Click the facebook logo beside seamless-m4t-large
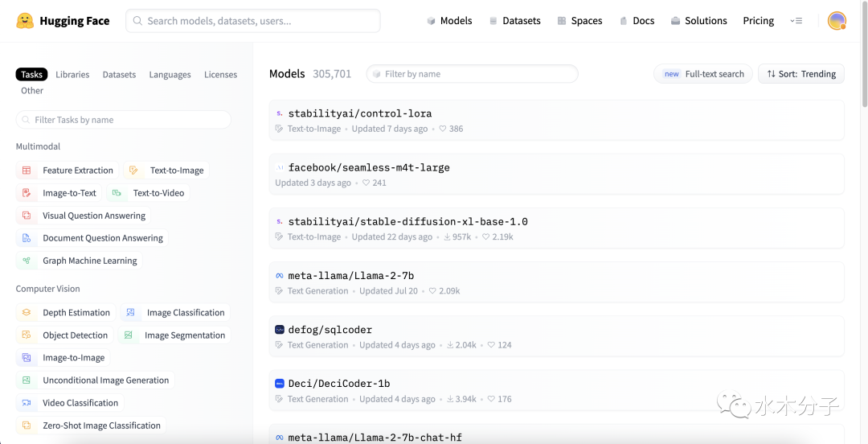868x444 pixels. click(x=280, y=167)
